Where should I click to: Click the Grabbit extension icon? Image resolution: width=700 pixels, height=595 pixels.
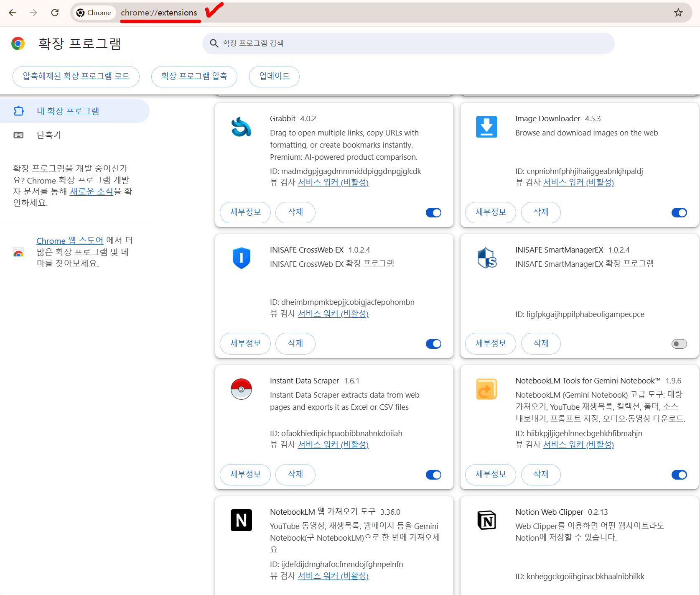[x=241, y=127]
